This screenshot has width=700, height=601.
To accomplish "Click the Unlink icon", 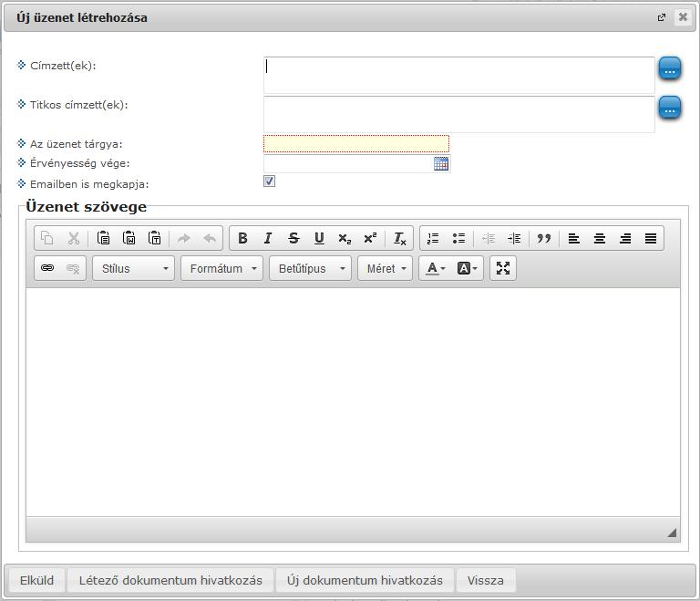I will (x=73, y=268).
